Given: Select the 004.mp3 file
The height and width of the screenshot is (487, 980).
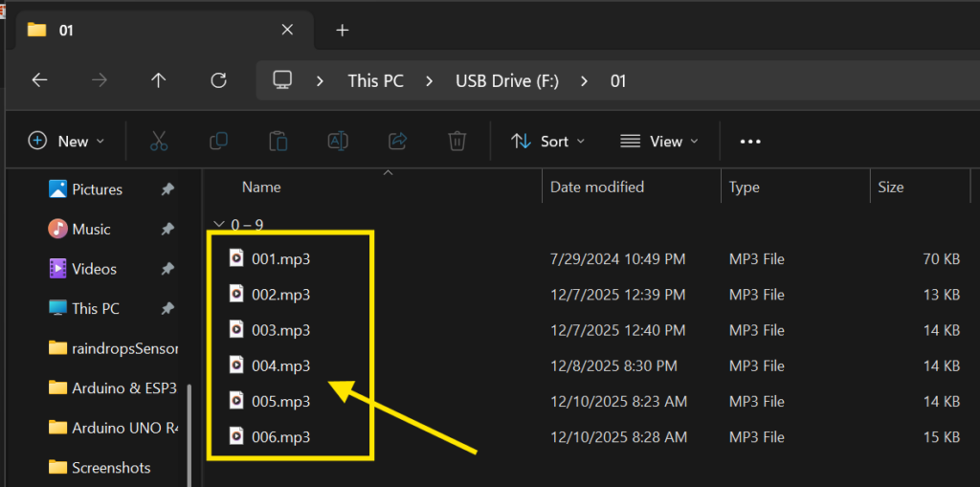Looking at the screenshot, I should (x=280, y=365).
